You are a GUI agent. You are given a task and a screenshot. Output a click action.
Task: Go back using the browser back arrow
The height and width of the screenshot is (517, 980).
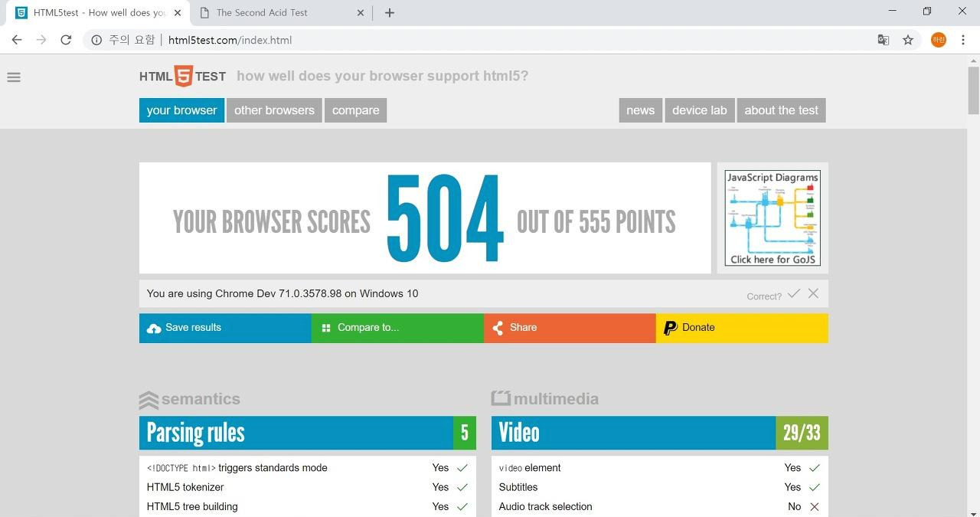tap(17, 40)
